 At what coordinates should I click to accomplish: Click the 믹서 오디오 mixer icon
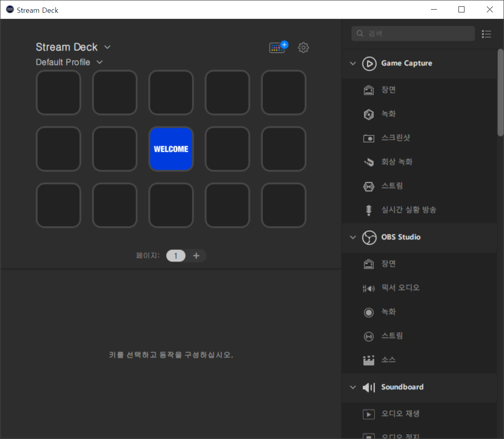coord(369,288)
